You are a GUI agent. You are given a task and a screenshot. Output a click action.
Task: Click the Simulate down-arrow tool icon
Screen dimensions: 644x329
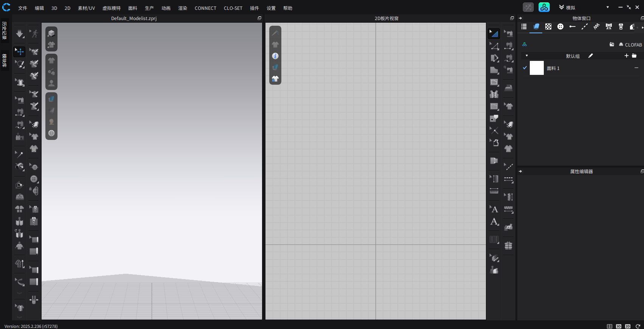click(x=19, y=34)
